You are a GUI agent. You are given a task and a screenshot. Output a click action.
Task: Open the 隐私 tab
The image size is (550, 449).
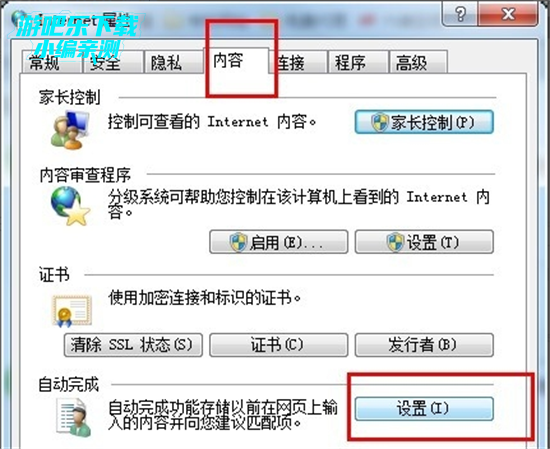click(174, 62)
